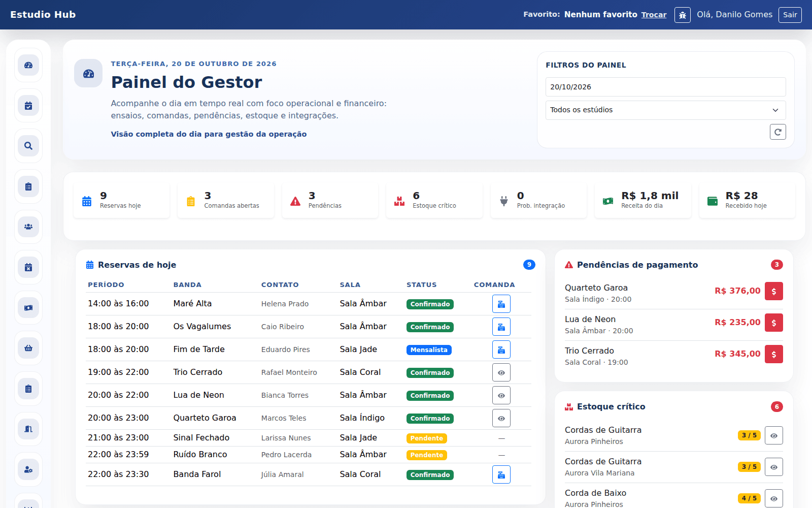Image resolution: width=812 pixels, height=508 pixels.
Task: Open Os Vagalumes comanda register
Action: 501,327
